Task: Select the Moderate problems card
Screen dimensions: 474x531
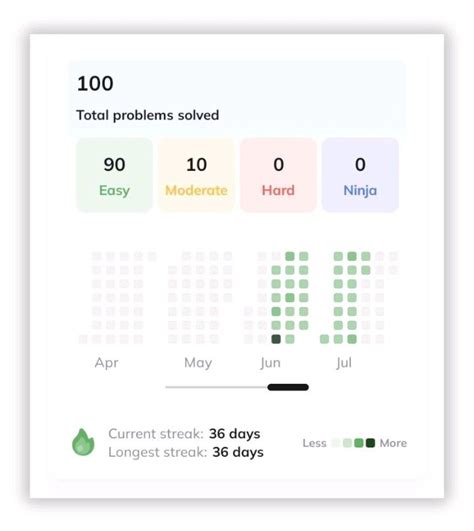Action: point(196,175)
